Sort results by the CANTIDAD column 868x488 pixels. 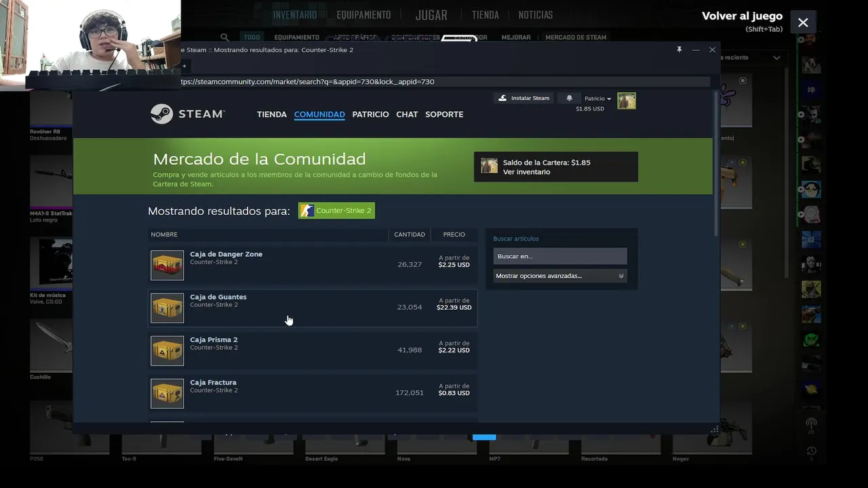click(x=410, y=235)
